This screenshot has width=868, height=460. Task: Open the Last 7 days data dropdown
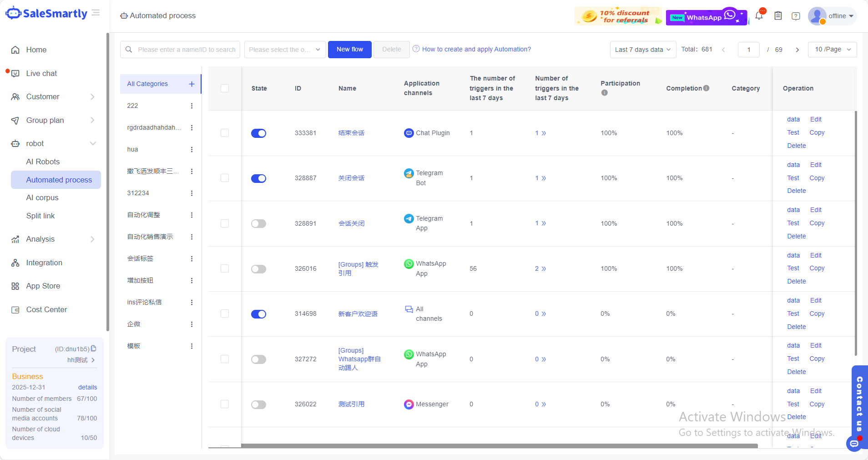point(642,50)
